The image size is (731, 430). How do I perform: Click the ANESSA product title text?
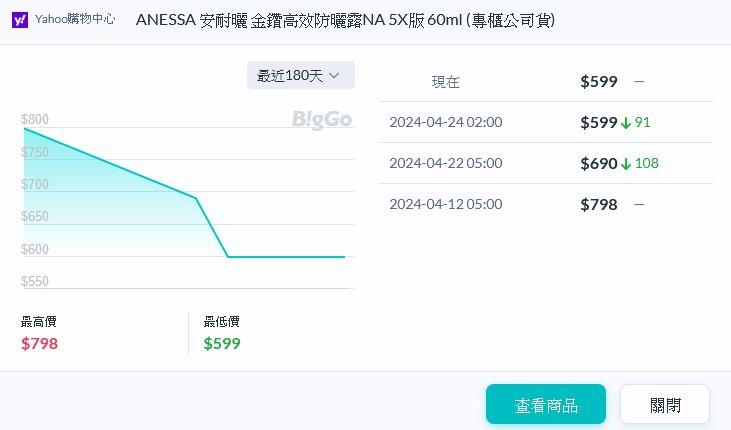(345, 20)
